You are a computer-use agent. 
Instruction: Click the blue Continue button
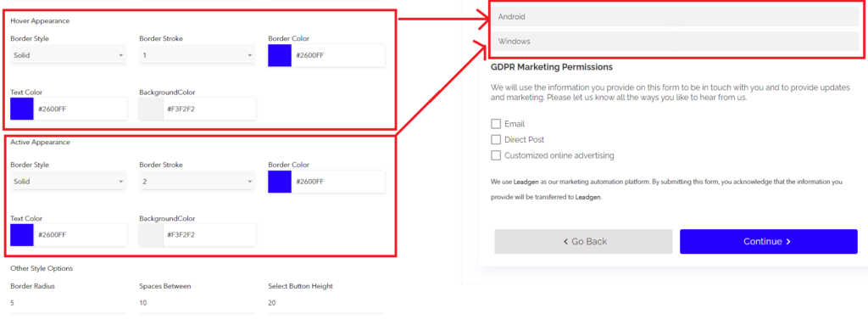coord(769,242)
